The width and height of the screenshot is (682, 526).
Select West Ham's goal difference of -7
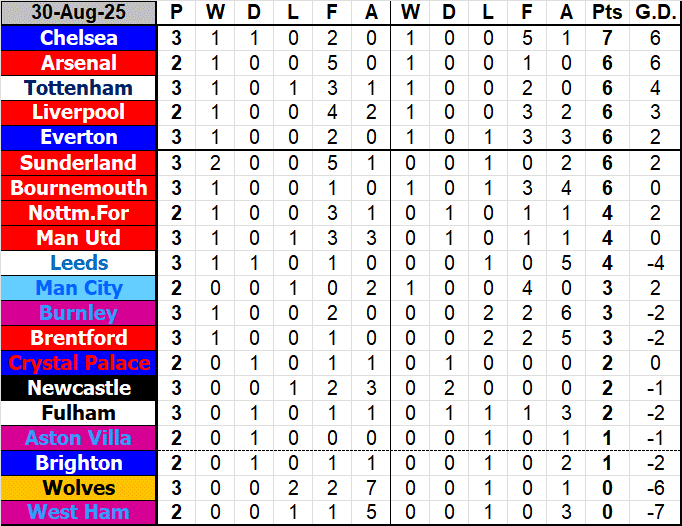[654, 513]
